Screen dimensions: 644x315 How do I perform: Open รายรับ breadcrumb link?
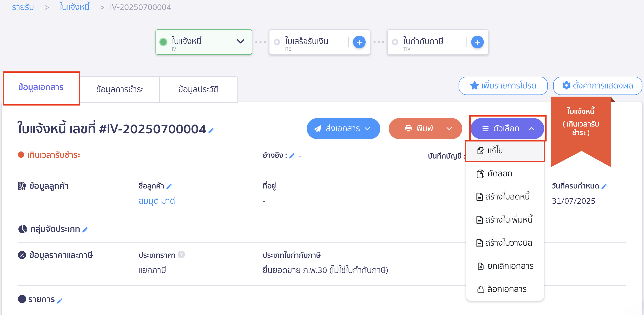point(23,7)
